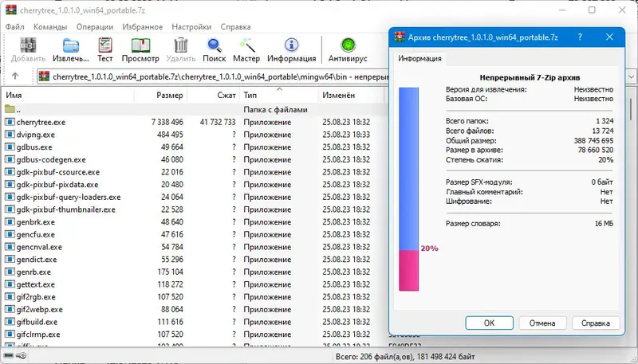Click the gdbus.exe file icon
The width and height of the screenshot is (638, 364).
(x=10, y=147)
